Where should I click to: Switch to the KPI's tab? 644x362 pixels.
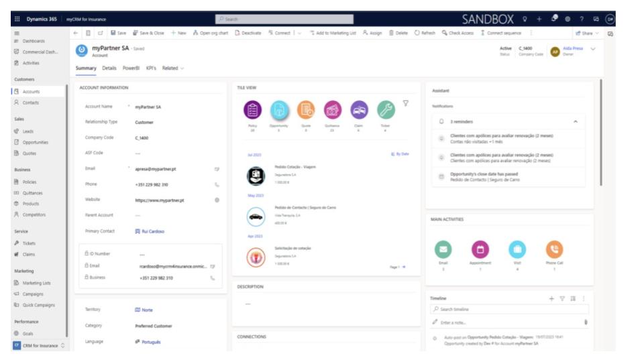point(151,68)
